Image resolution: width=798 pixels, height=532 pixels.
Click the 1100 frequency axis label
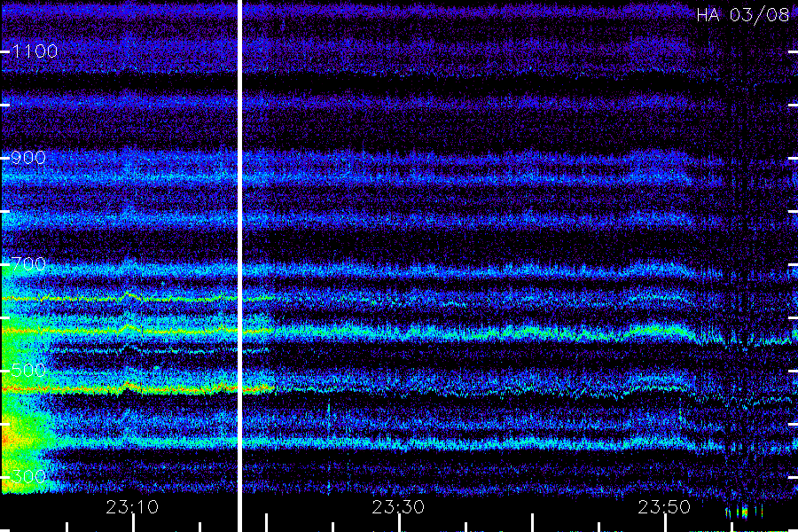coord(35,51)
